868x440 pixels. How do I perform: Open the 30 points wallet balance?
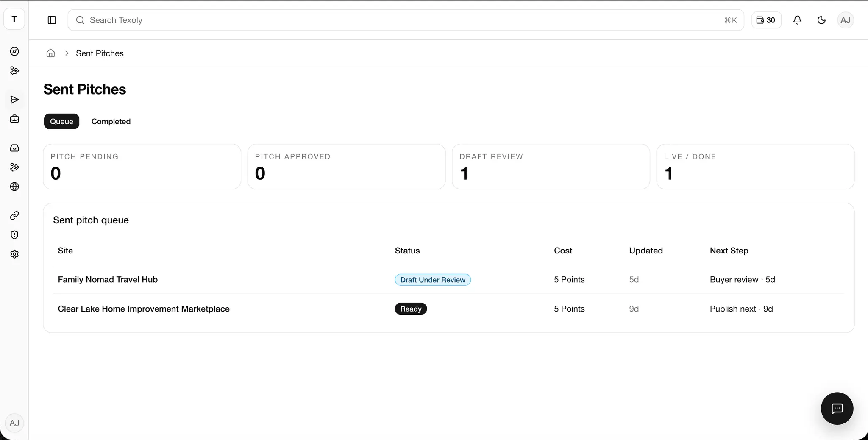[766, 20]
